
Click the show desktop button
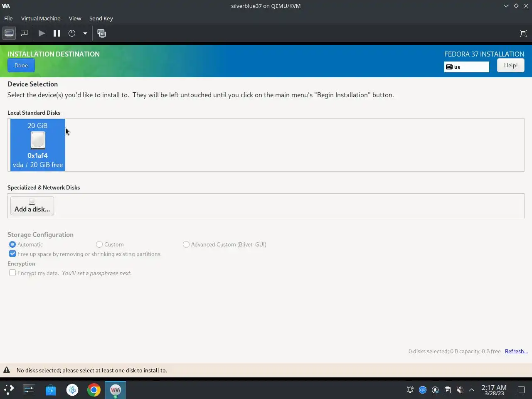pyautogui.click(x=521, y=390)
